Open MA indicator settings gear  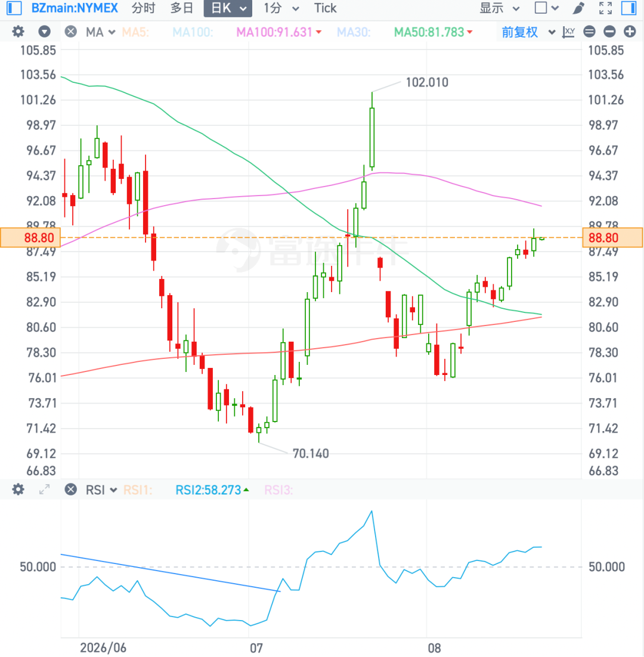(18, 32)
